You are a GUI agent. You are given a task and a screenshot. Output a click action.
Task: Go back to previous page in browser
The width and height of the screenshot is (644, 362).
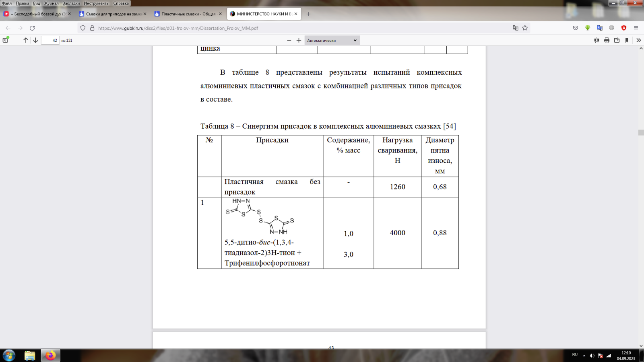[8, 28]
